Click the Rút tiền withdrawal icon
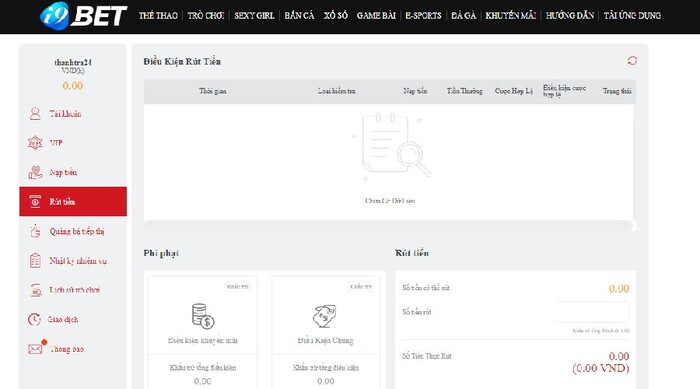This screenshot has height=389, width=700. (x=35, y=202)
